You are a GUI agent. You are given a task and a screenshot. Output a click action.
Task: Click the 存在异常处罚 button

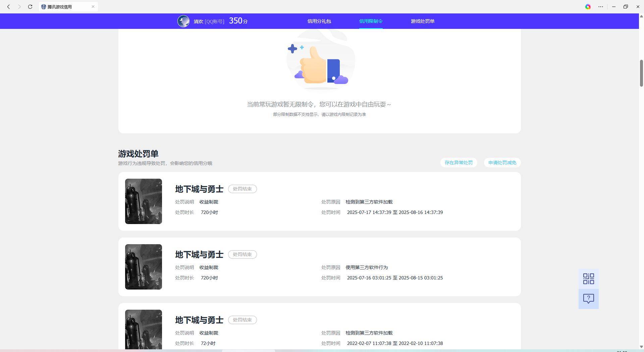point(459,163)
